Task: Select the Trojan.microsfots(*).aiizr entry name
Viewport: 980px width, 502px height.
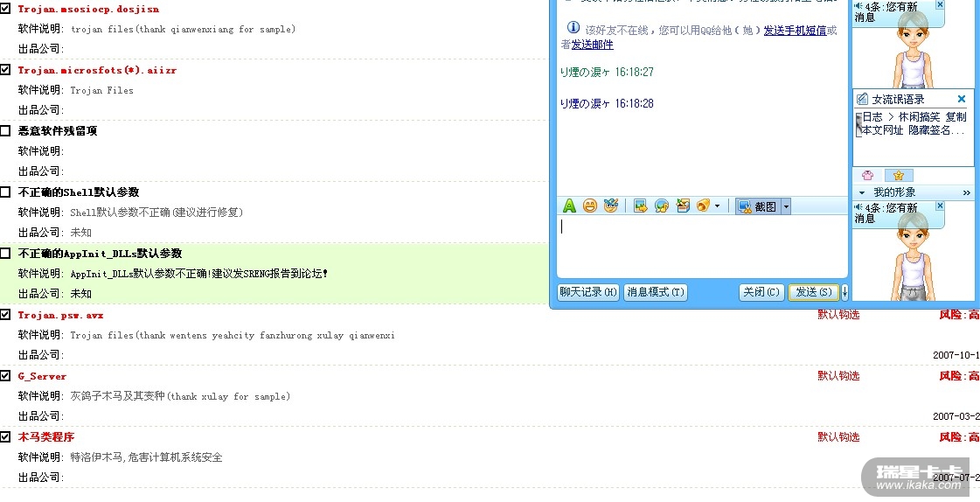Action: point(97,71)
